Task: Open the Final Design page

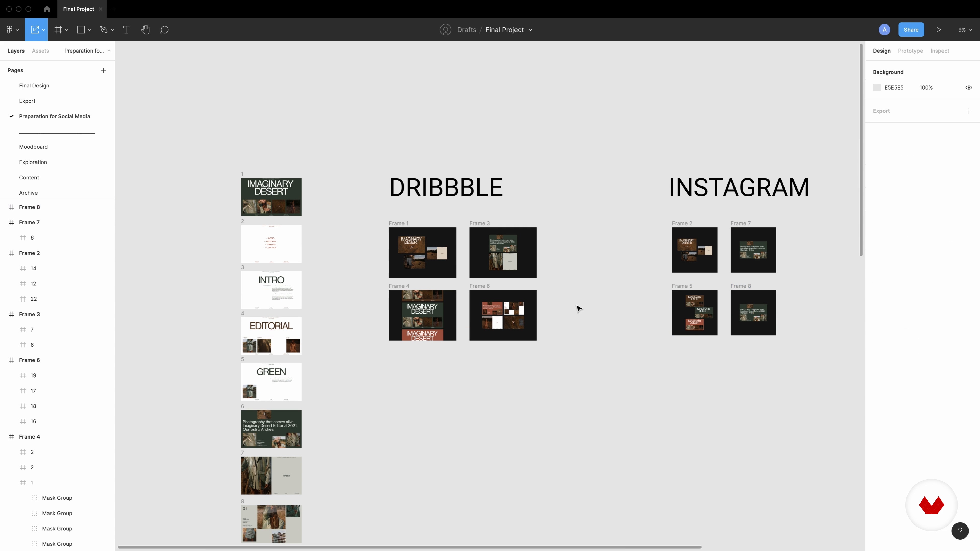Action: 34,85
